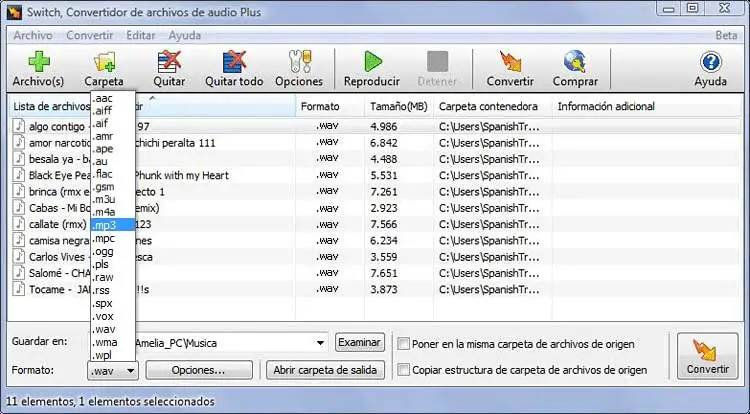
Task: Open the Ayuda menu in menu bar
Action: tap(185, 35)
